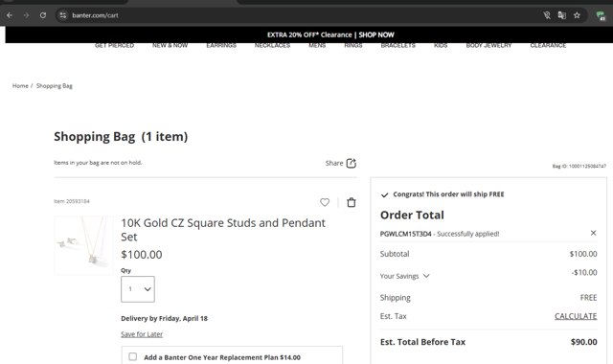
Task: Open the EARRINGS menu
Action: 221,45
